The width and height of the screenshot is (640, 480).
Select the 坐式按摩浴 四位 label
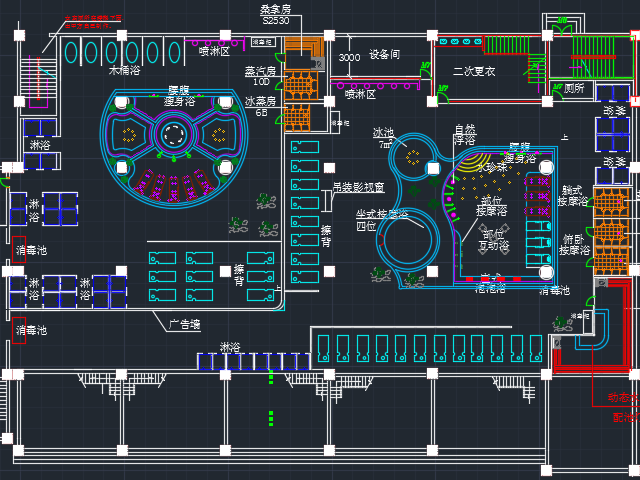click(382, 220)
